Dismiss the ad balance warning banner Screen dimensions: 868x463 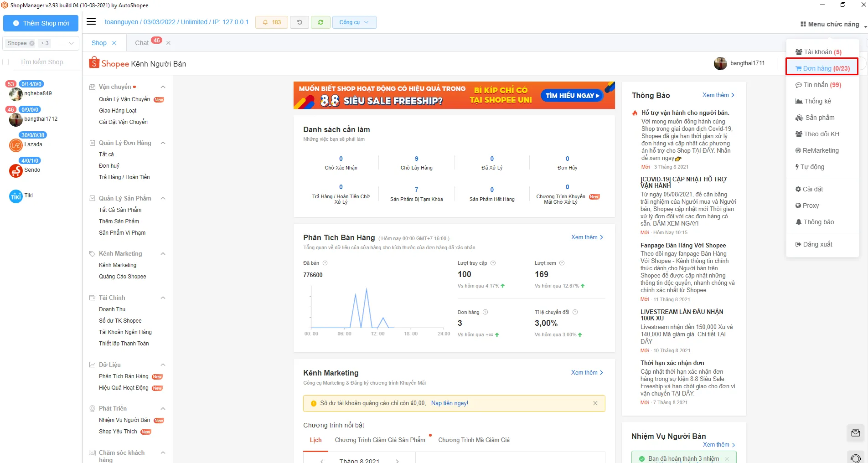[595, 403]
